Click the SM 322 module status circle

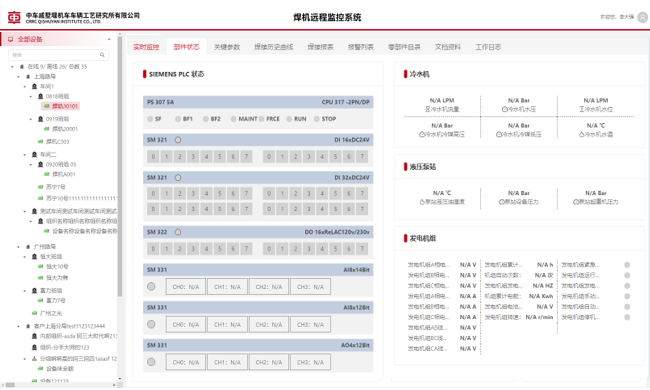(x=178, y=232)
